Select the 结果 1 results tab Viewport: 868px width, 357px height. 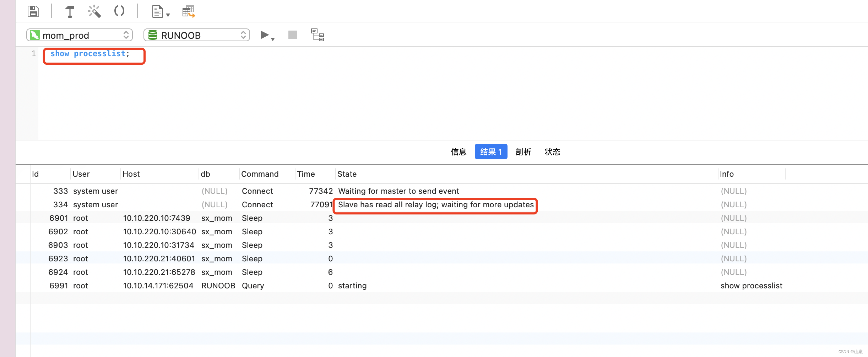coord(491,151)
